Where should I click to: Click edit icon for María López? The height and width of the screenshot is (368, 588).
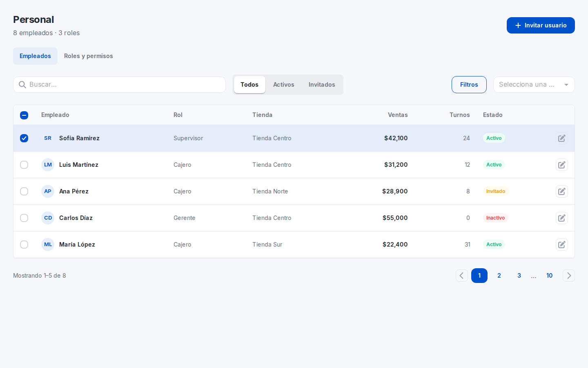click(562, 245)
